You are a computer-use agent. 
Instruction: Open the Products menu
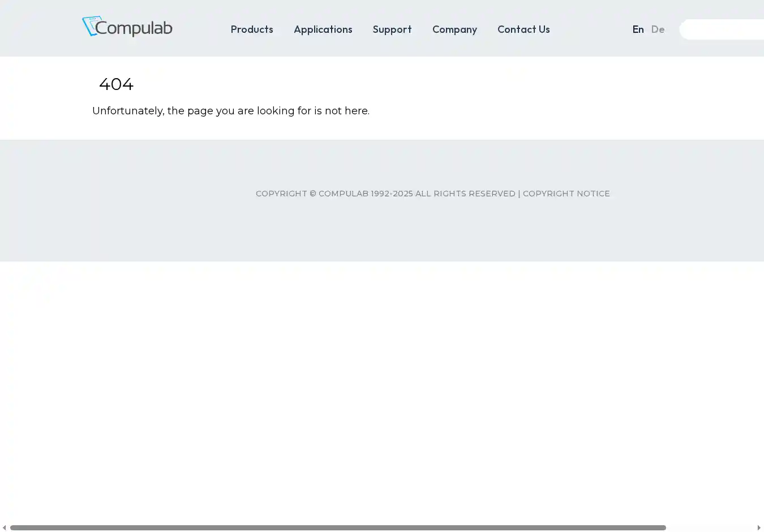point(252,29)
